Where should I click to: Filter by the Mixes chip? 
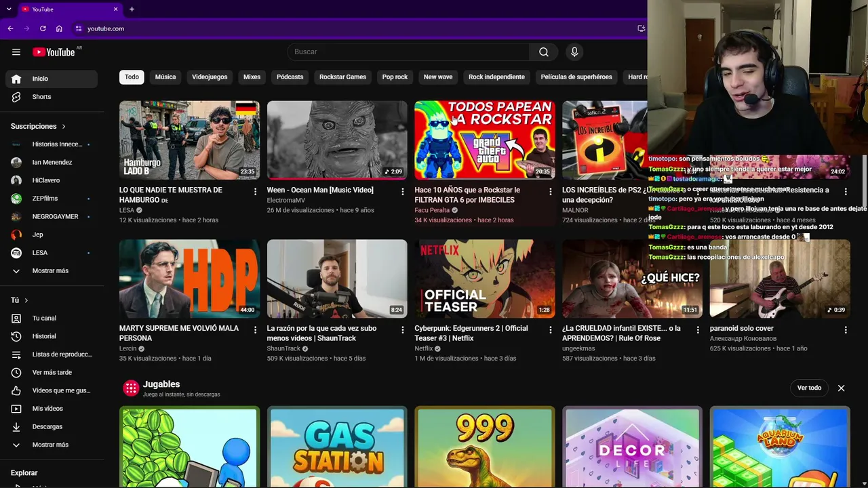click(x=252, y=77)
